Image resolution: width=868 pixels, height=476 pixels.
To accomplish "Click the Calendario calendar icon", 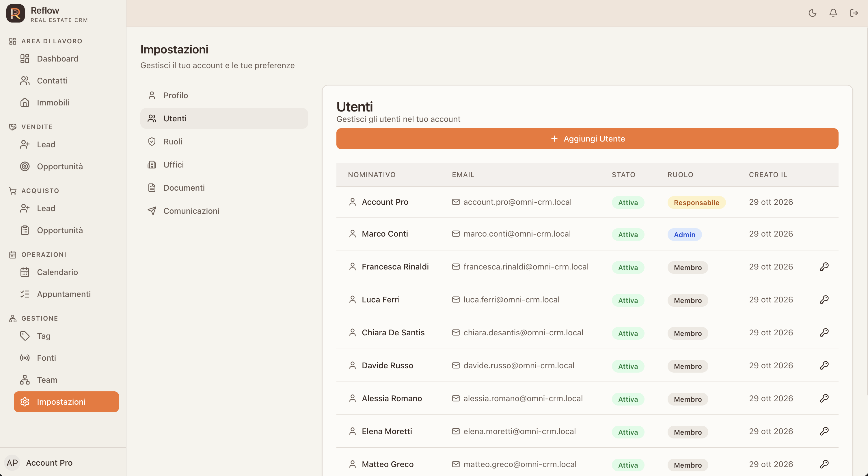I will coord(25,272).
